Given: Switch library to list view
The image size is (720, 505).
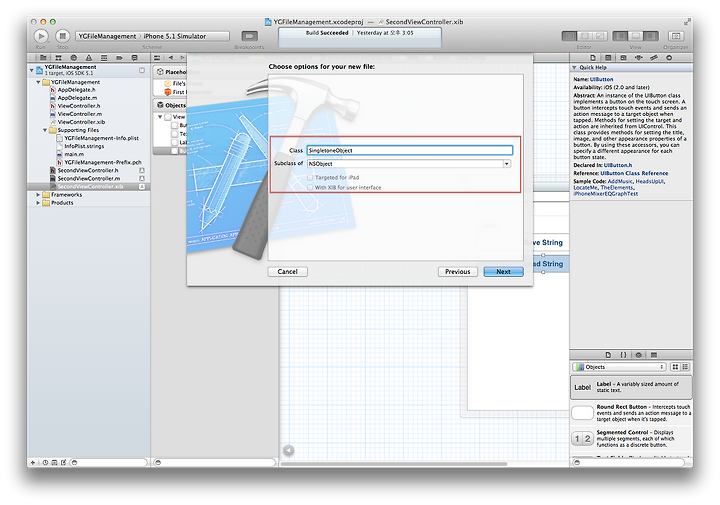Looking at the screenshot, I should click(685, 367).
